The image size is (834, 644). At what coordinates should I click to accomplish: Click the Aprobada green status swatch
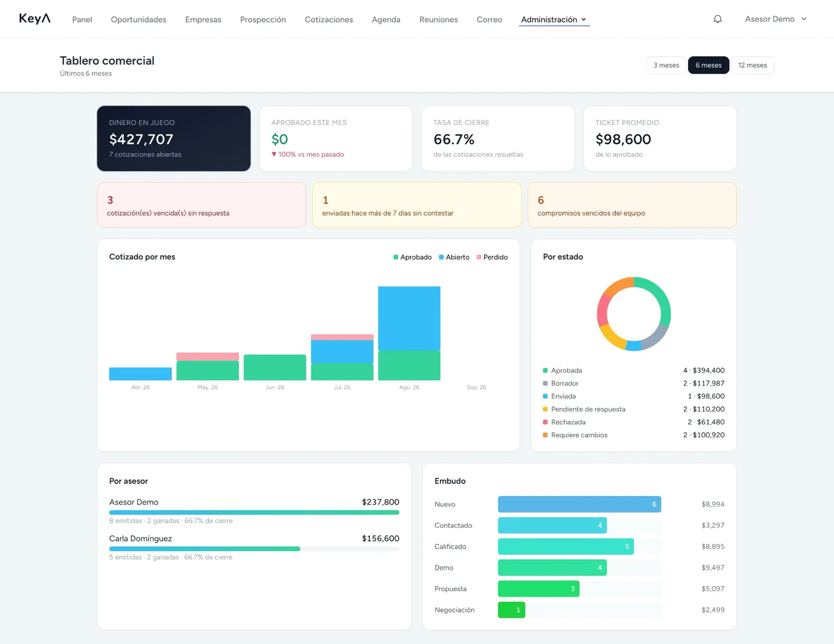545,370
